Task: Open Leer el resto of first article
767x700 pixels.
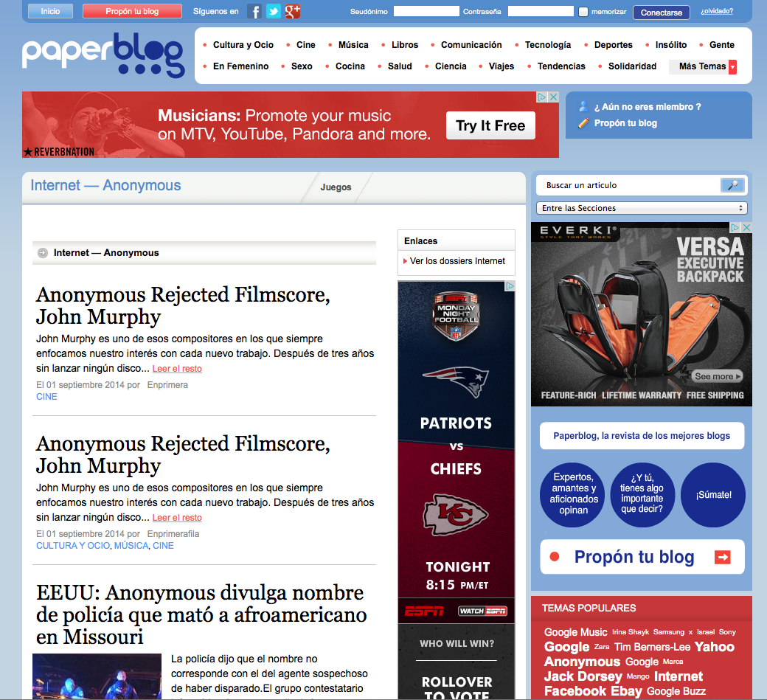Action: click(x=177, y=369)
